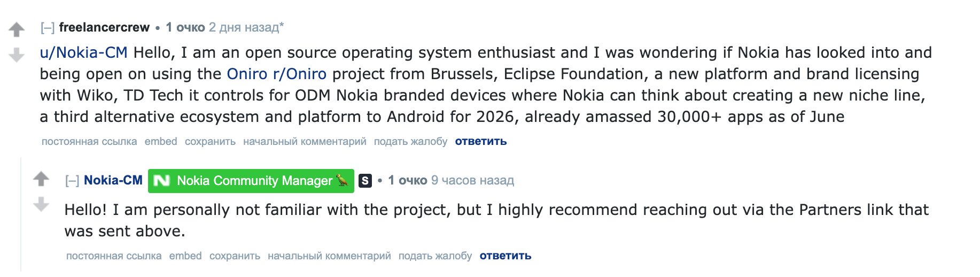Open 'начальный комментарий' under the first comment
Viewport: 980px width, 277px height.
[305, 142]
